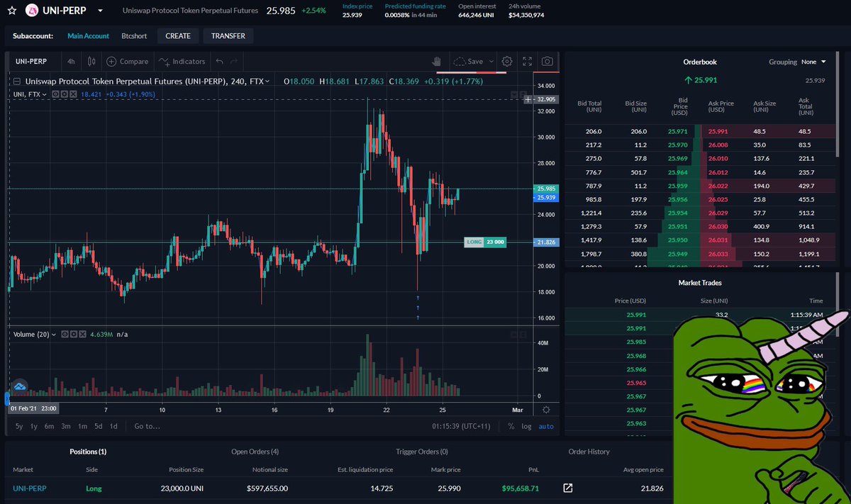Open the Indicators menu
The height and width of the screenshot is (504, 851).
click(x=182, y=62)
